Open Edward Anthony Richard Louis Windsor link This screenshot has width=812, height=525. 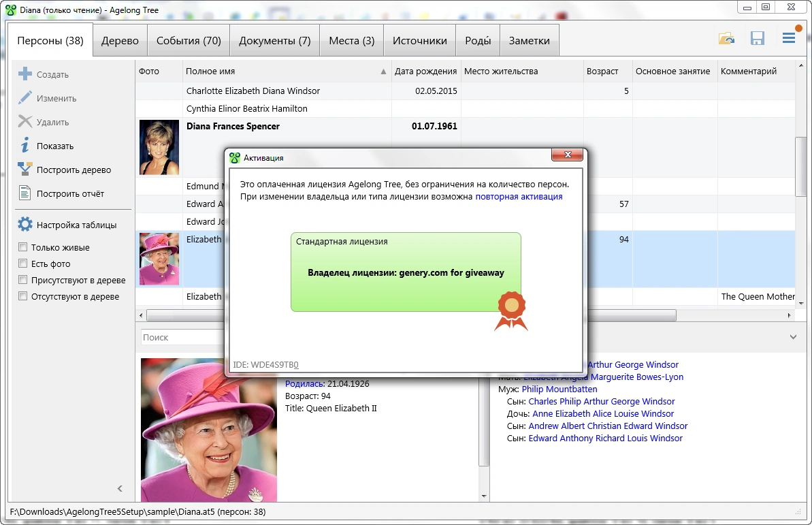pos(605,439)
